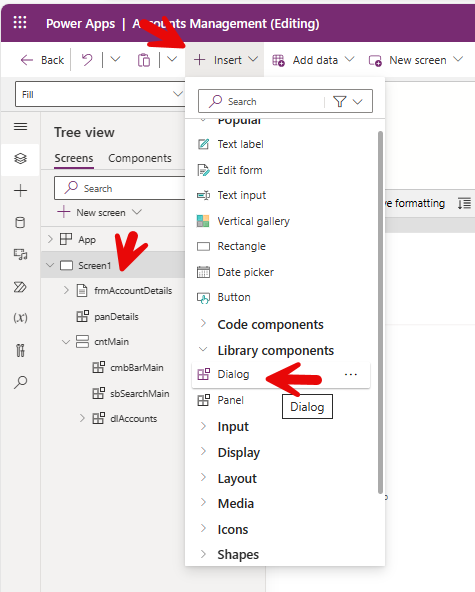
Task: Open the Fill property dropdown
Action: point(100,94)
